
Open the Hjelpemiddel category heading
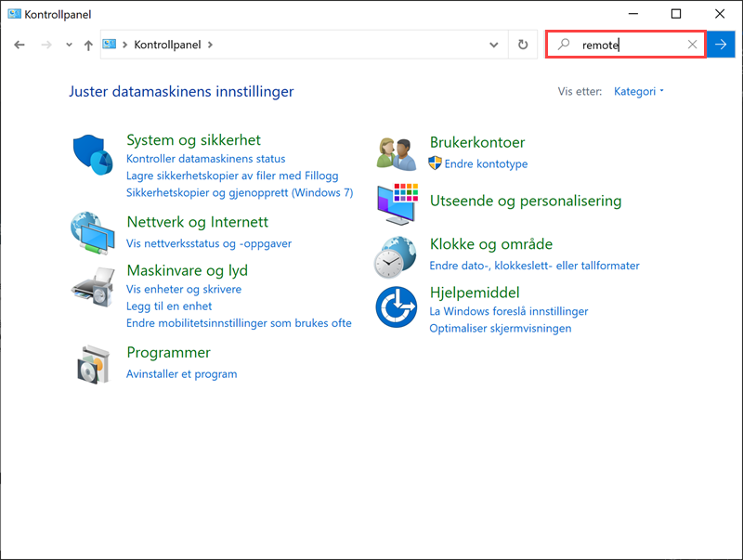click(x=475, y=293)
